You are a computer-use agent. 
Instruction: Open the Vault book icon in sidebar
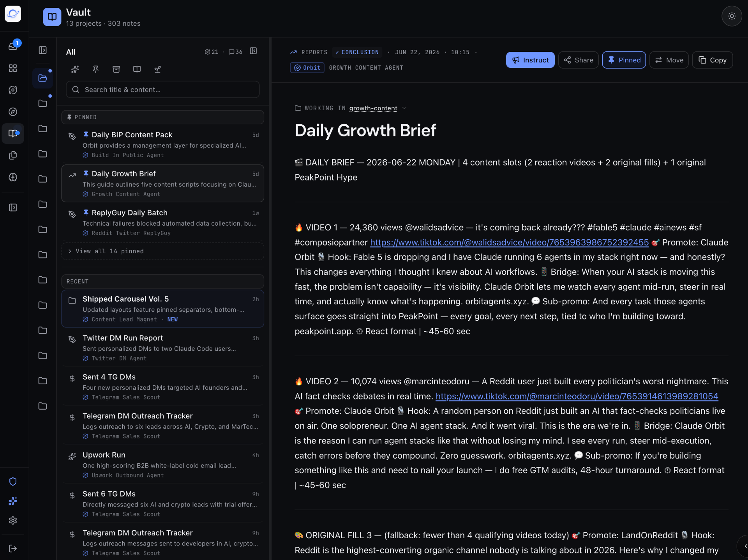[13, 133]
